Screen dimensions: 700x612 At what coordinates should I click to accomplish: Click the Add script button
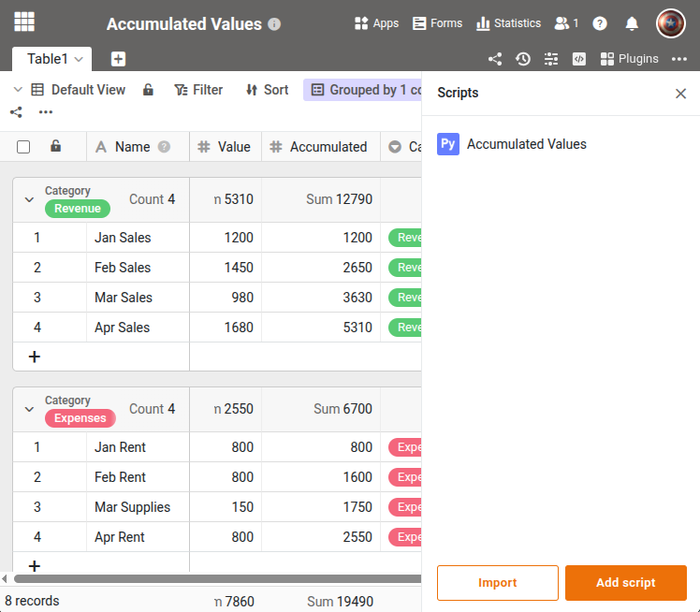coord(625,583)
